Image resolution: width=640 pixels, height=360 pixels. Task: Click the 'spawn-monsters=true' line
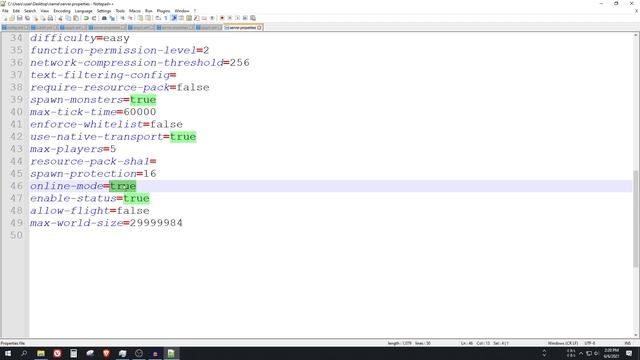click(93, 100)
